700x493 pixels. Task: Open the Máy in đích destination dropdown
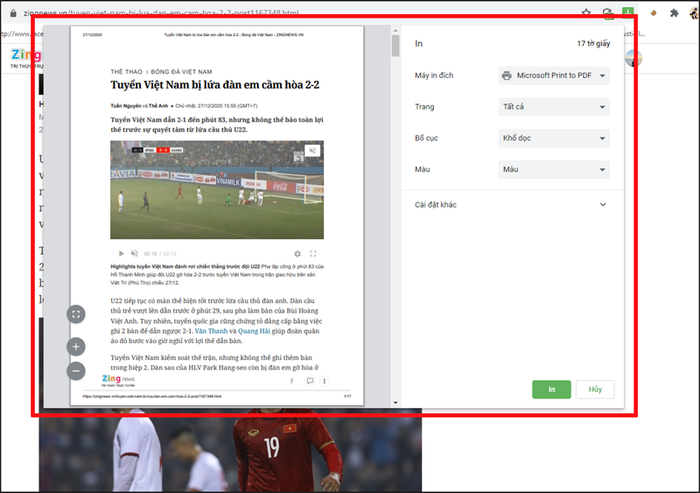pos(554,75)
